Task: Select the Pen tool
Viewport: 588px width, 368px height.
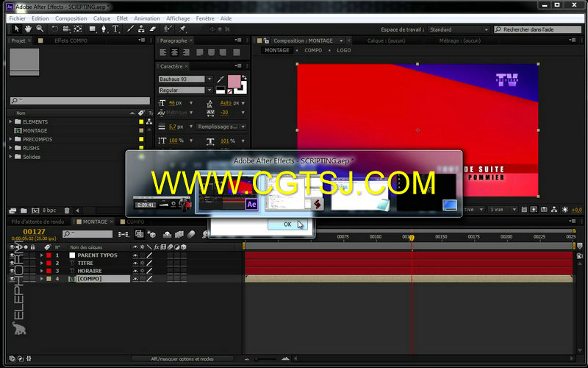Action: pos(104,29)
